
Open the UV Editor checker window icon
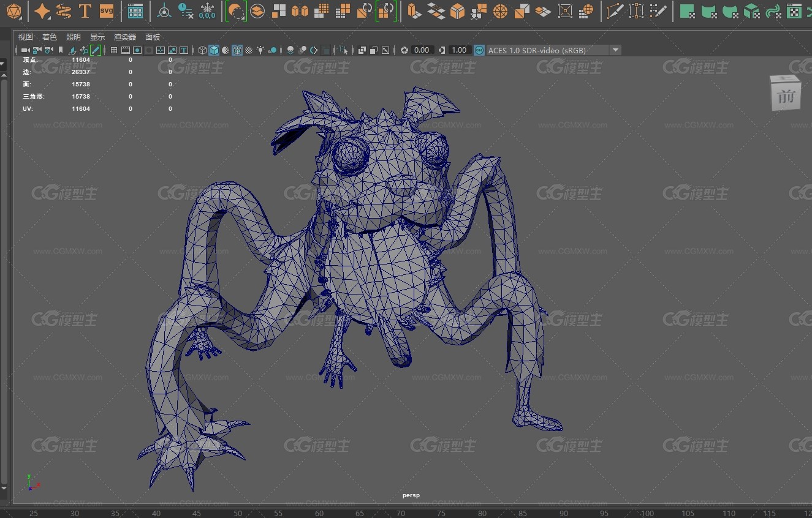click(794, 10)
